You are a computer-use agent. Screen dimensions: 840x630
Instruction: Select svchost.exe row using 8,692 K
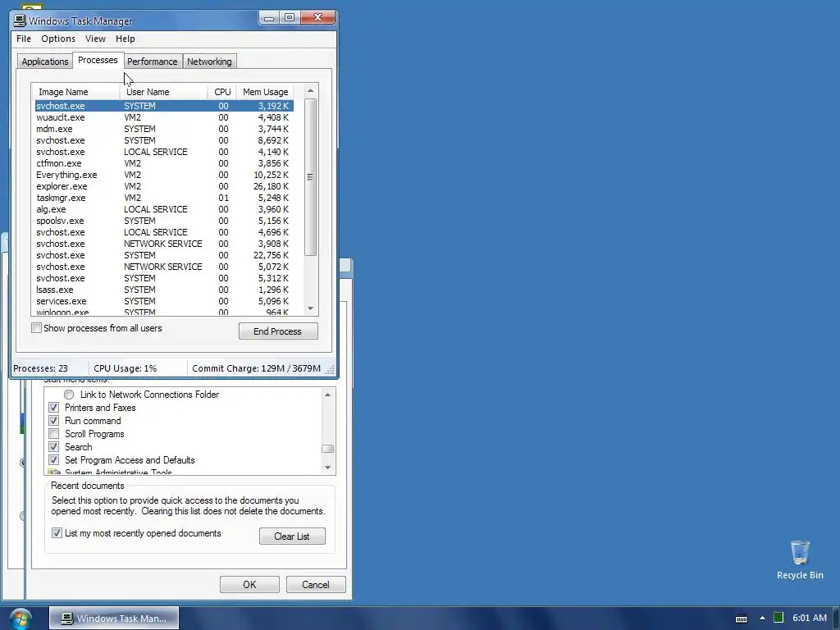(x=163, y=140)
